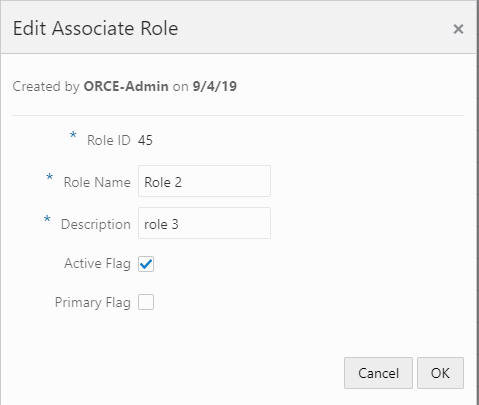Screen dimensions: 479x405
Task: Click the Cancel button
Action: (x=378, y=373)
